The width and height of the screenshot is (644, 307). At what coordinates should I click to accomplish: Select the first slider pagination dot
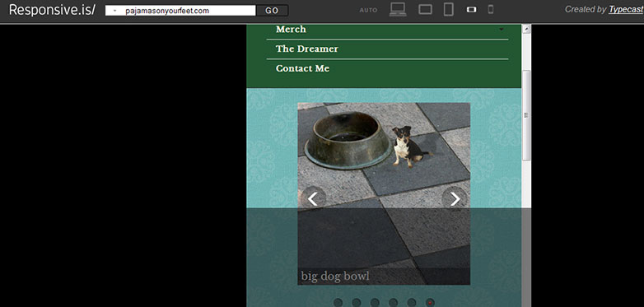(x=338, y=303)
